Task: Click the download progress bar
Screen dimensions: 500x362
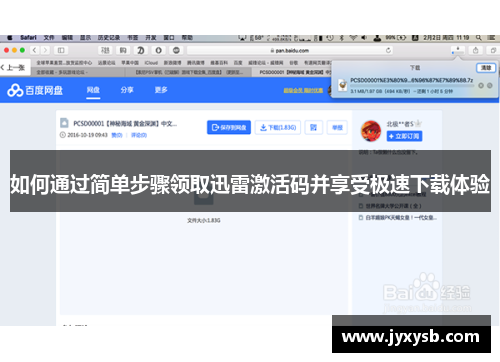Action: 412,86
